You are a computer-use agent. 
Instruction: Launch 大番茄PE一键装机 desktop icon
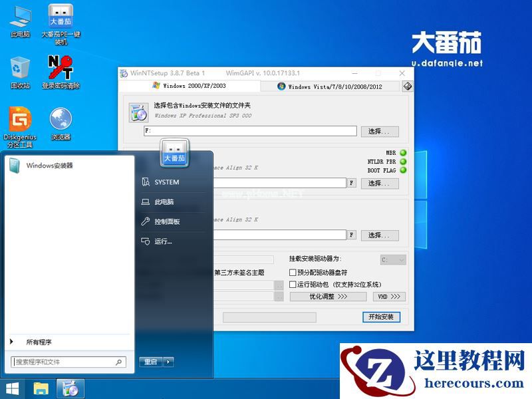(x=62, y=15)
